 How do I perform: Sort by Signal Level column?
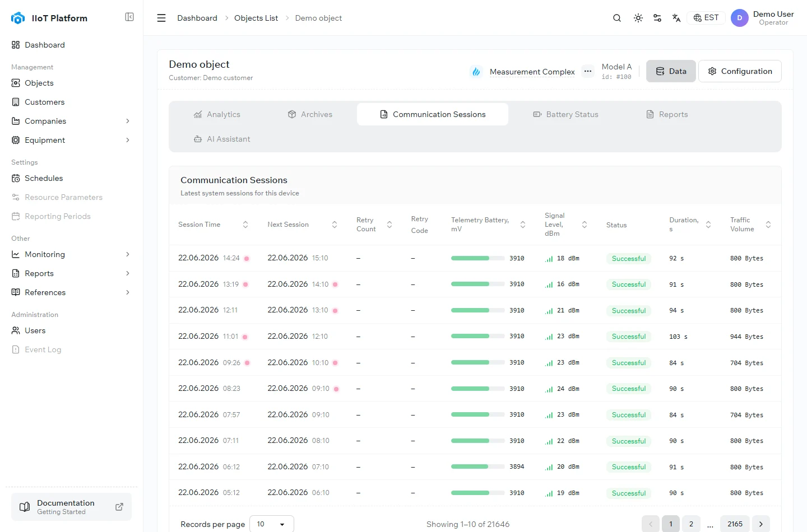585,225
